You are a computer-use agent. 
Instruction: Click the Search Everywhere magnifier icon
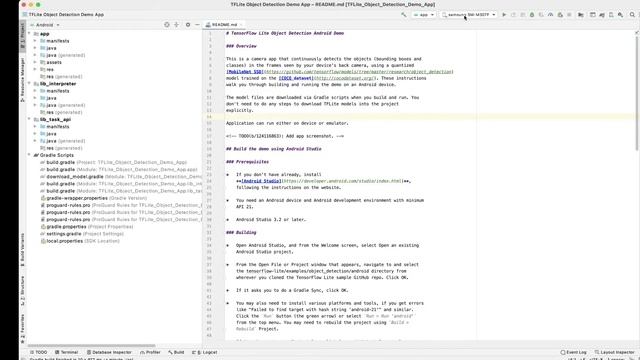pyautogui.click(x=632, y=15)
